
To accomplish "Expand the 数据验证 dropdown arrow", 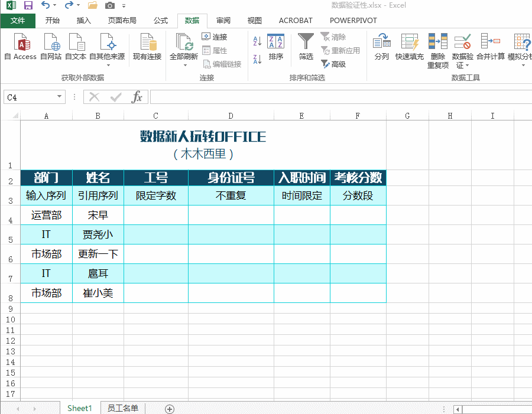I will click(x=467, y=65).
